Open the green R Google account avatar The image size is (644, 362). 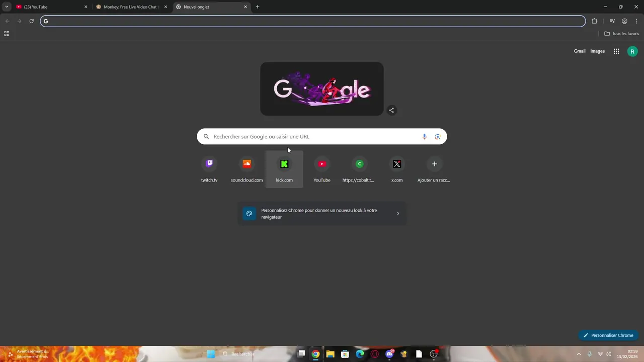(x=632, y=51)
